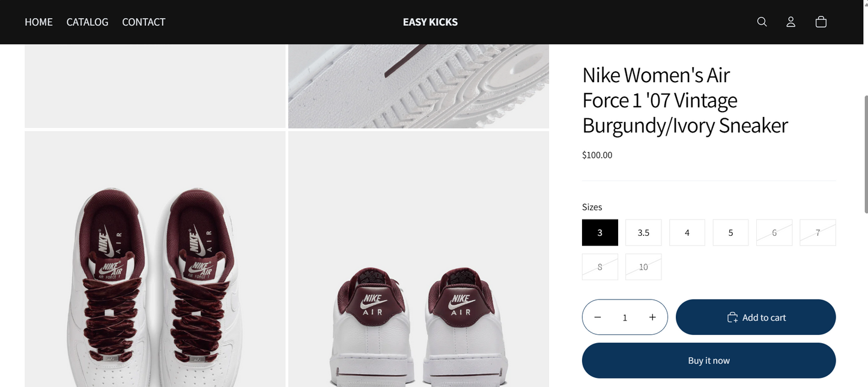Click the quantity input field

[x=625, y=317]
